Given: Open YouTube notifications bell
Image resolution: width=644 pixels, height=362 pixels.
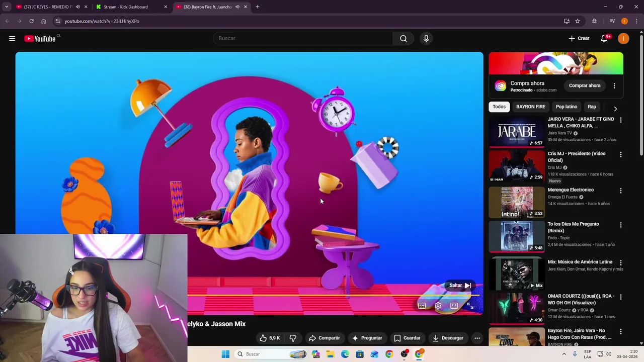Looking at the screenshot, I should pos(604,38).
